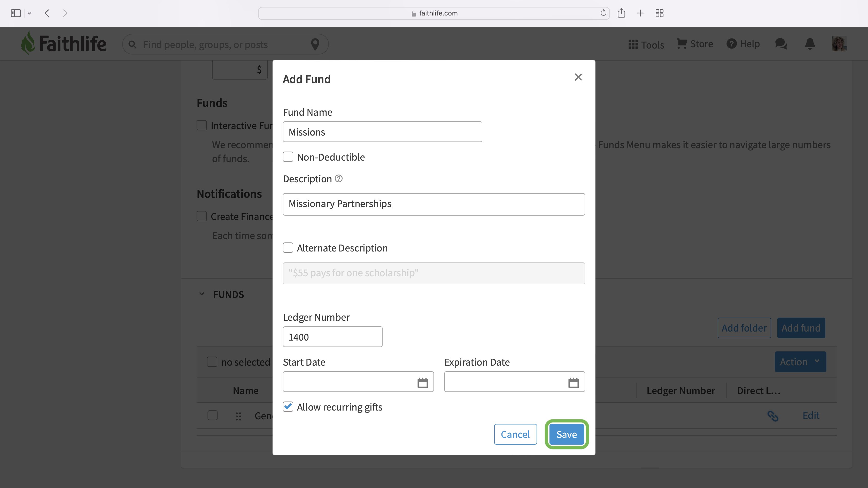Image resolution: width=868 pixels, height=488 pixels.
Task: Click the Safari share icon
Action: click(621, 13)
